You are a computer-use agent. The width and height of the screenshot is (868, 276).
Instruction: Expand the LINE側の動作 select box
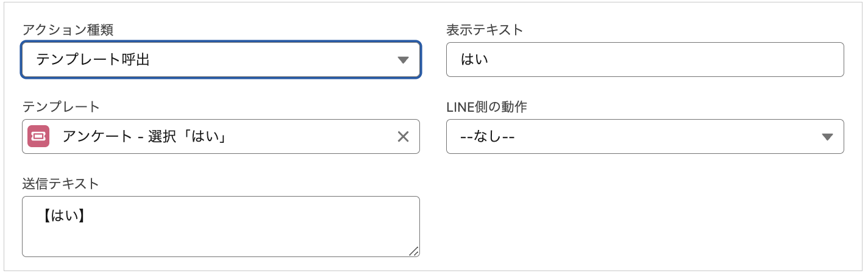point(644,137)
